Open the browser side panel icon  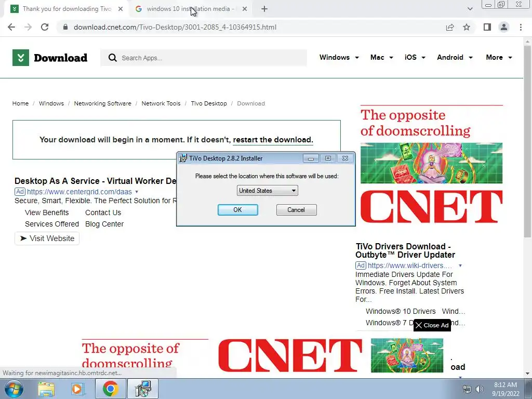tap(487, 27)
